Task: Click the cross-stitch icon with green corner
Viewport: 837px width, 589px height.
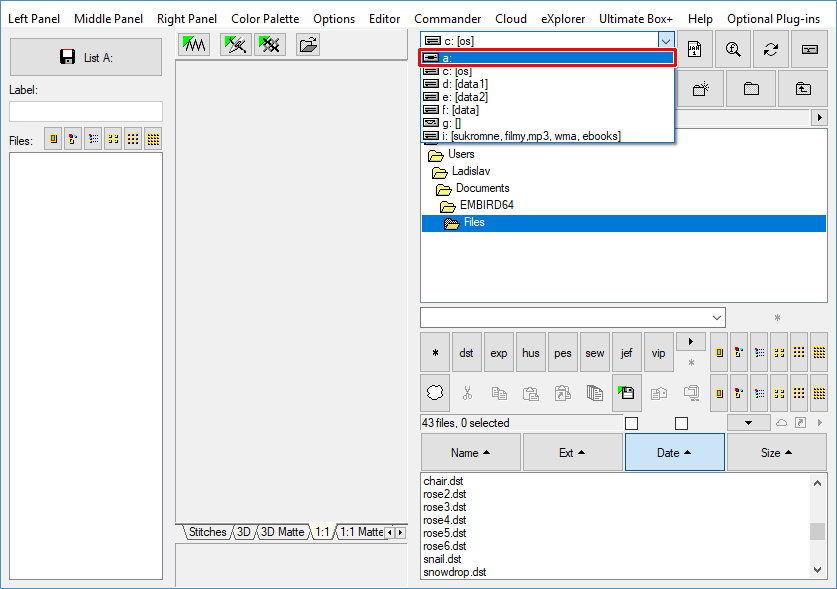Action: [x=270, y=45]
